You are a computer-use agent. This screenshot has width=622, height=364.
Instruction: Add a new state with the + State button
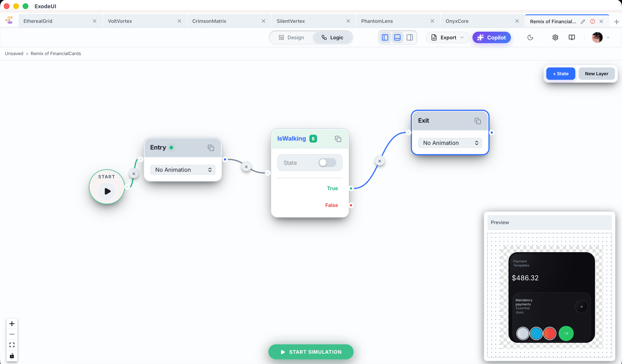[560, 74]
